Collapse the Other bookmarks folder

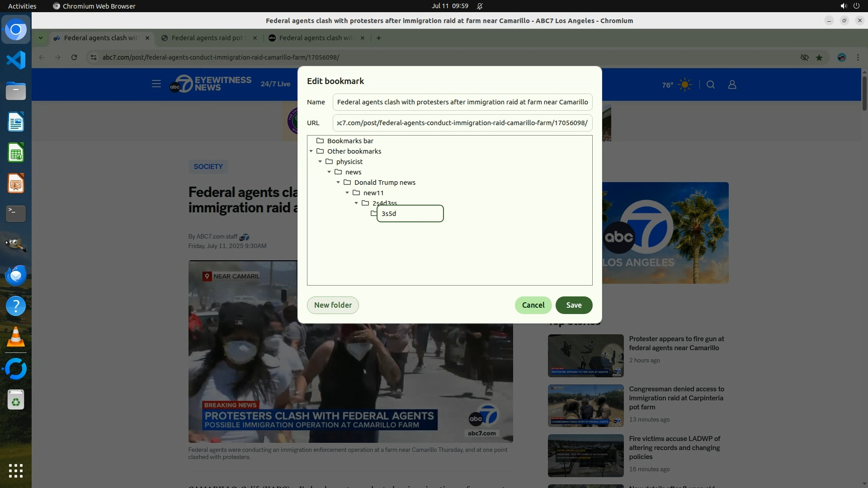pos(311,151)
